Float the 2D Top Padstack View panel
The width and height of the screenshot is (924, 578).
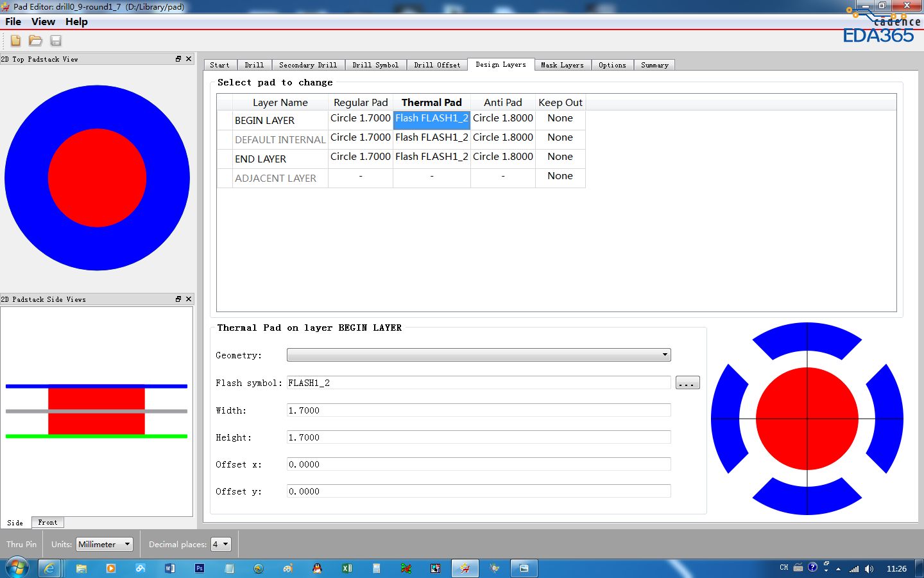pos(178,58)
